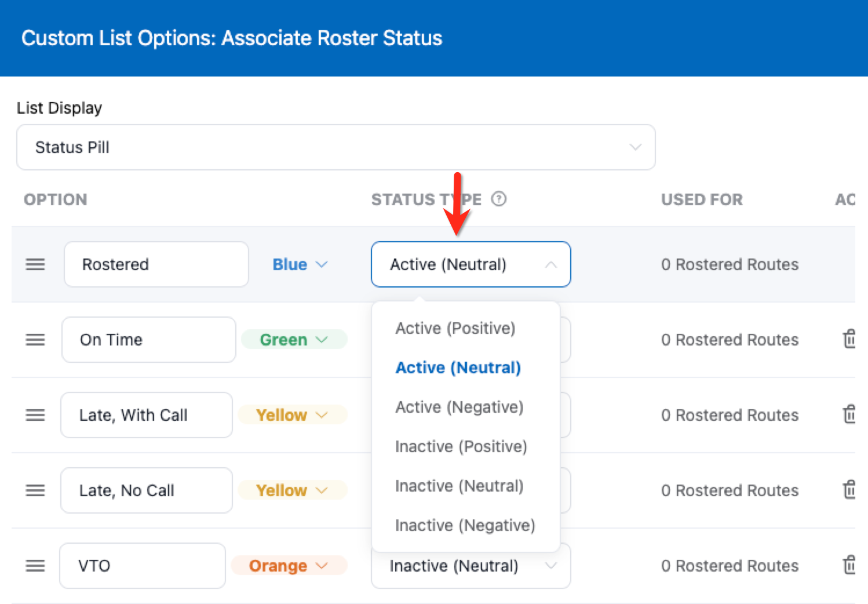Open the VTO status type dropdown
This screenshot has height=604, width=868.
(x=471, y=566)
